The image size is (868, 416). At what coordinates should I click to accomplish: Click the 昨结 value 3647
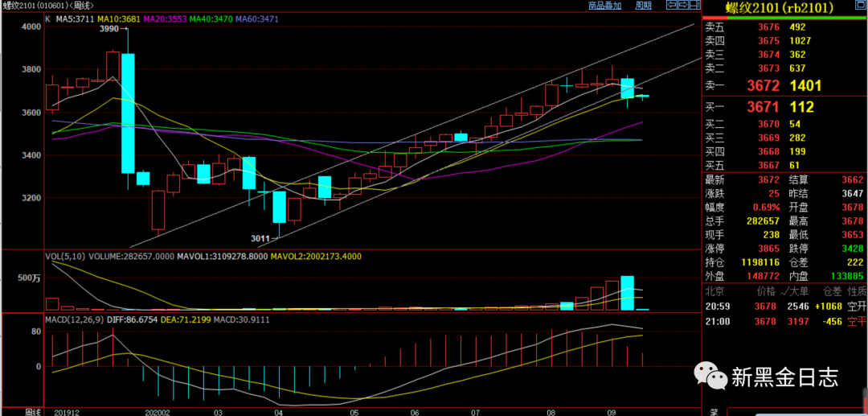(853, 193)
